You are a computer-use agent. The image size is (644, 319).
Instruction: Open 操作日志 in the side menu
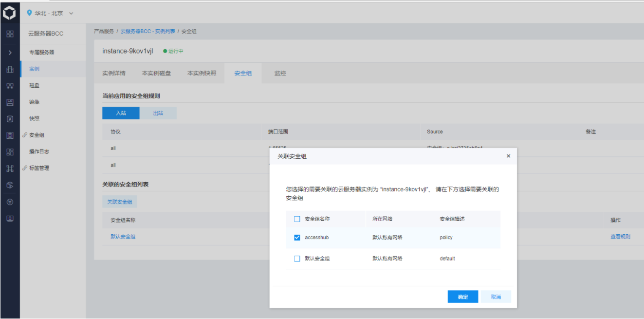click(38, 152)
